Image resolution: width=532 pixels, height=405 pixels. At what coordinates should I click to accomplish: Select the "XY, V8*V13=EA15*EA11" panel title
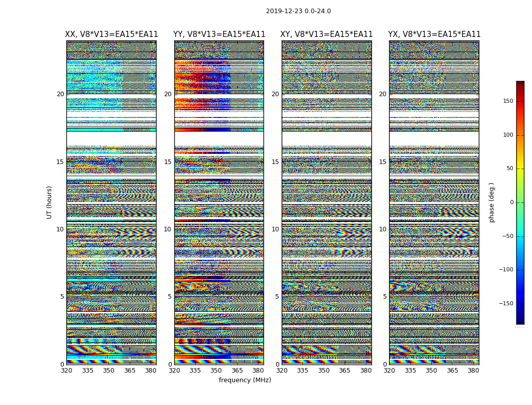[x=326, y=34]
